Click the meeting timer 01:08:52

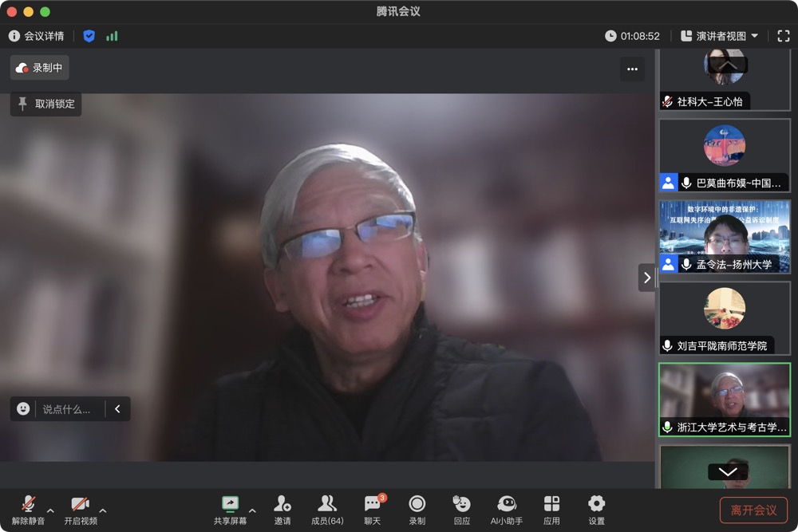point(632,36)
